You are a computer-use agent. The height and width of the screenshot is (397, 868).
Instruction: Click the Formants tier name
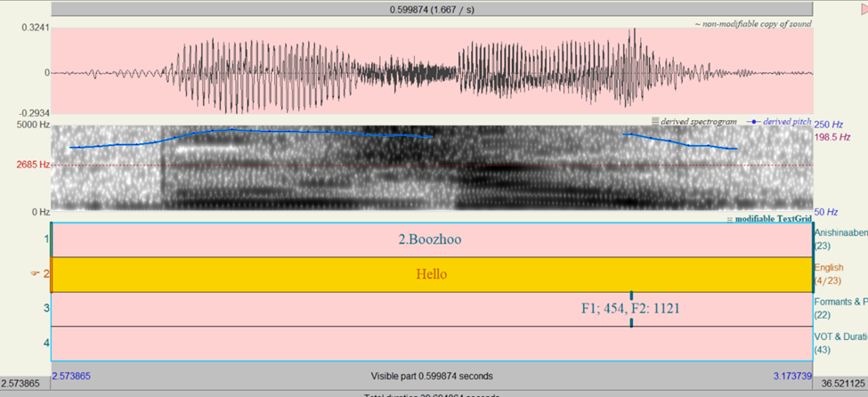841,303
